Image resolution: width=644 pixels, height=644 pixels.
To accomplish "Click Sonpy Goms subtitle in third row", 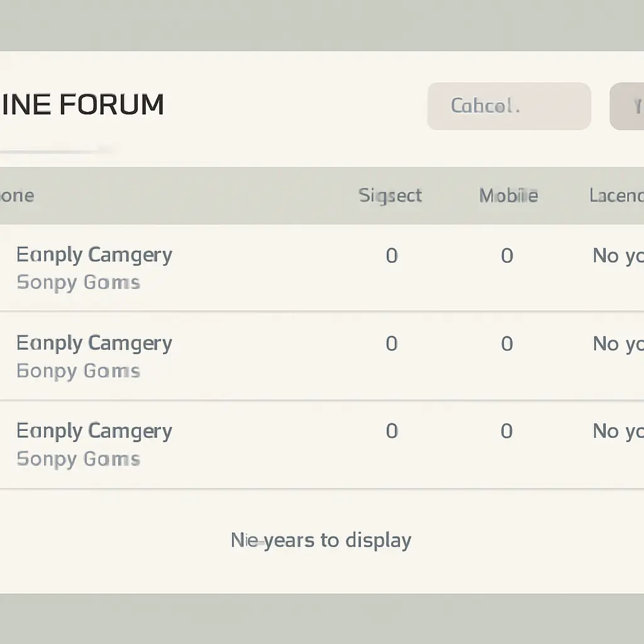I will click(78, 459).
